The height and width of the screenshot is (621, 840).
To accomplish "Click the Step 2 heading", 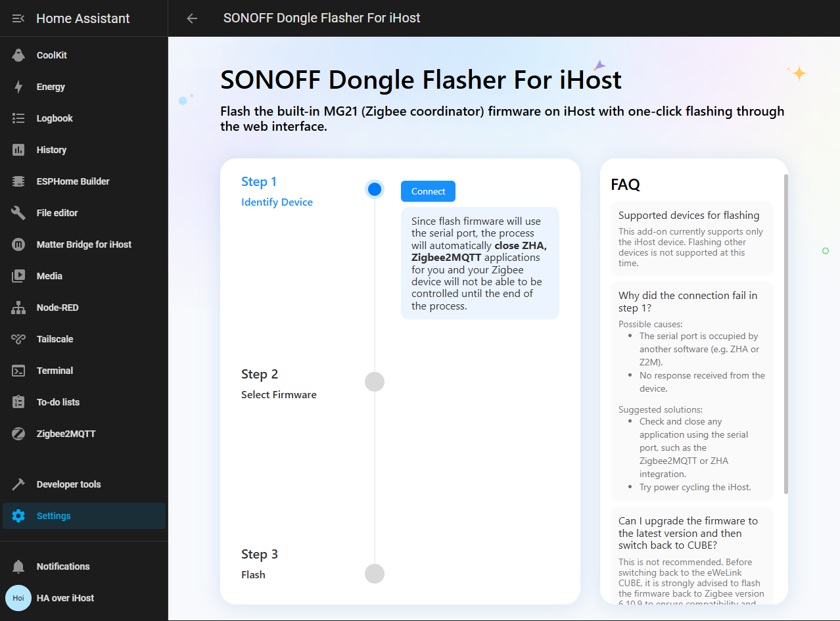I will pos(260,375).
